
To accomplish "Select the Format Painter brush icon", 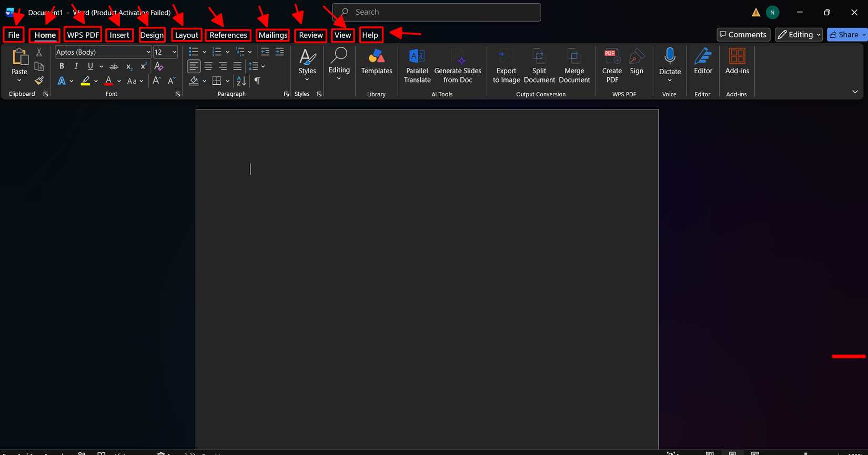I will [x=39, y=80].
